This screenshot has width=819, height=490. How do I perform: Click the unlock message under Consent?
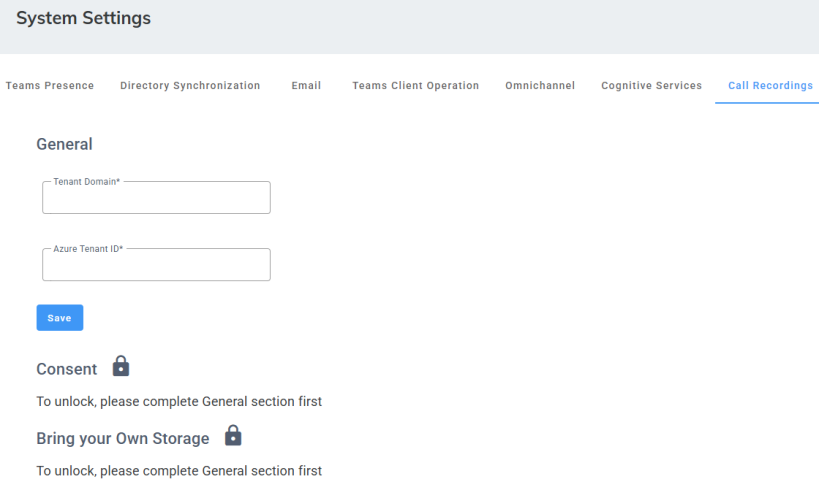pos(179,402)
